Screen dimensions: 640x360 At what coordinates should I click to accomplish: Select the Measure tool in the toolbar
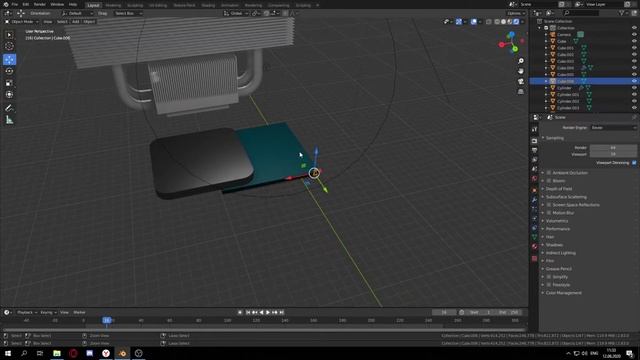pos(9,120)
